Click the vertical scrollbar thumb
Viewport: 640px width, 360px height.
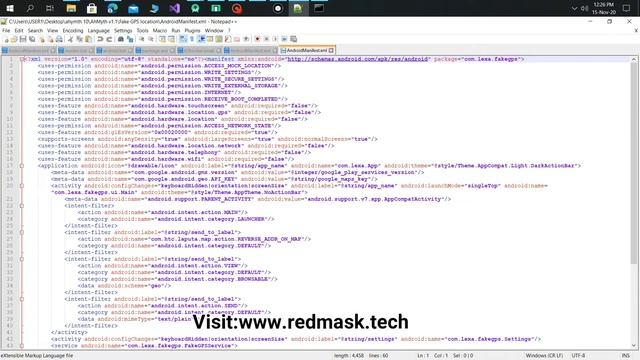pyautogui.click(x=633, y=163)
